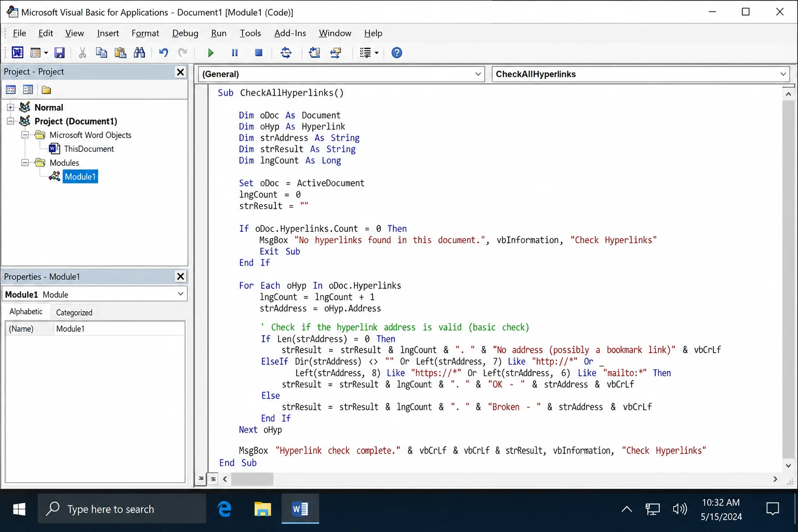Open the Format menu
The height and width of the screenshot is (532, 798).
(145, 33)
